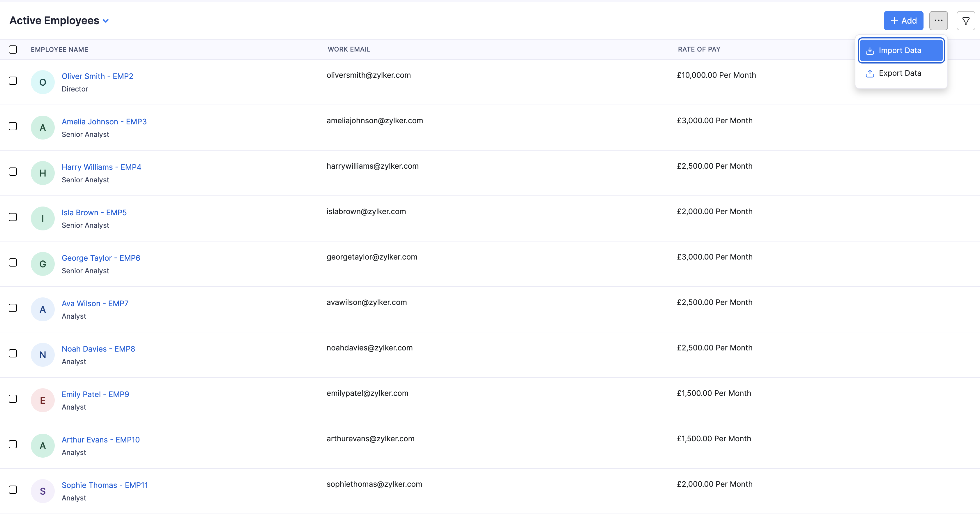
Task: Click email georgetaylor@zylker.com
Action: tap(372, 257)
